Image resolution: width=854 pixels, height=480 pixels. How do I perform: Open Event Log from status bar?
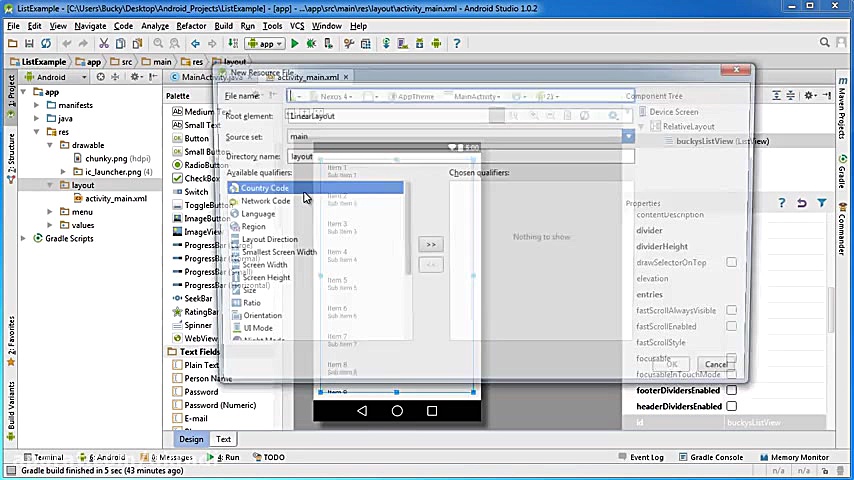point(641,457)
